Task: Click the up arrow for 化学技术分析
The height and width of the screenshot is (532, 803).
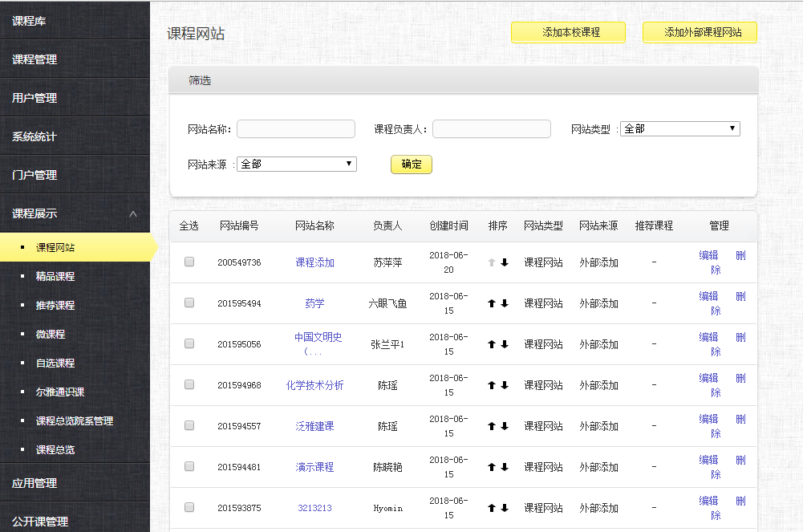Action: pos(490,385)
